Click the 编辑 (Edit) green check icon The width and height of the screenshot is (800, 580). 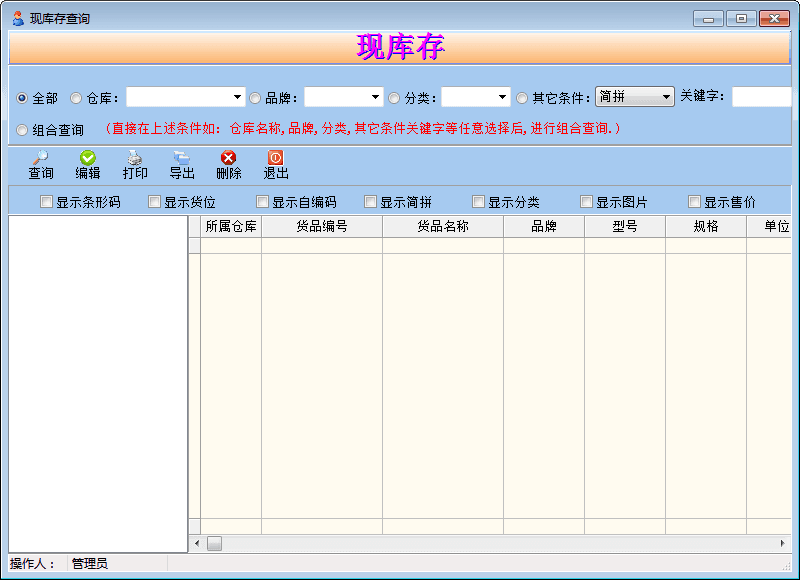pyautogui.click(x=88, y=157)
